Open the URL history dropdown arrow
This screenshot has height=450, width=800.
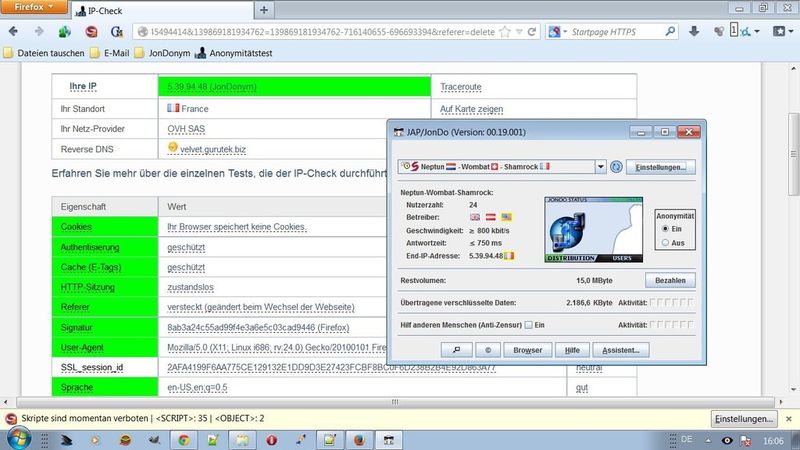pyautogui.click(x=519, y=32)
